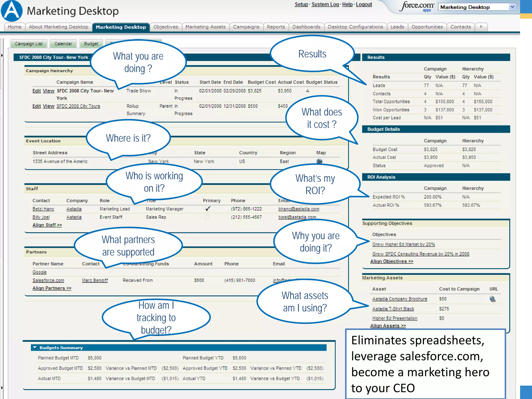Switch to the Campaigns tab
This screenshot has height=399, width=532.
246,27
